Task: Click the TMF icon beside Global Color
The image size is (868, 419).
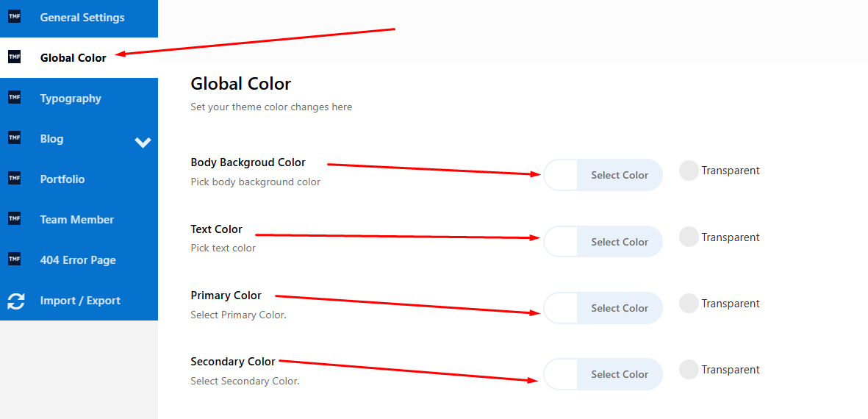Action: coord(15,57)
